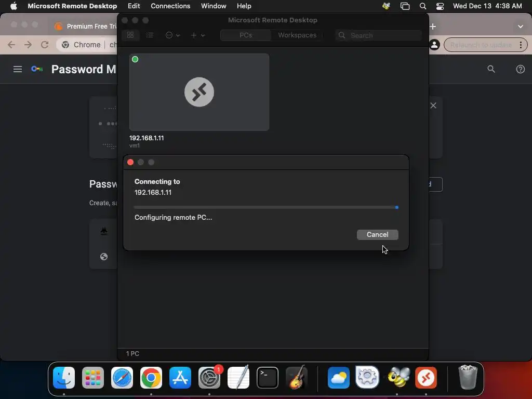Open the Chrome profile avatar icon
The width and height of the screenshot is (532, 399).
[435, 45]
